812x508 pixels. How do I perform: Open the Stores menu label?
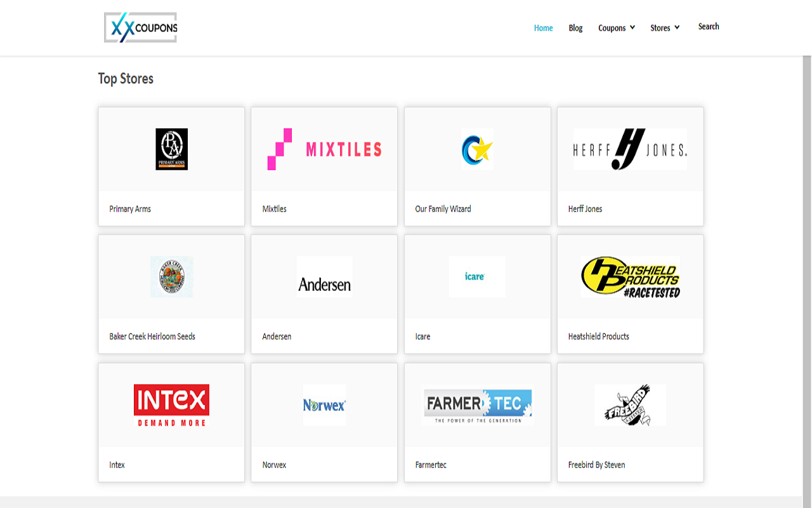[x=660, y=28]
